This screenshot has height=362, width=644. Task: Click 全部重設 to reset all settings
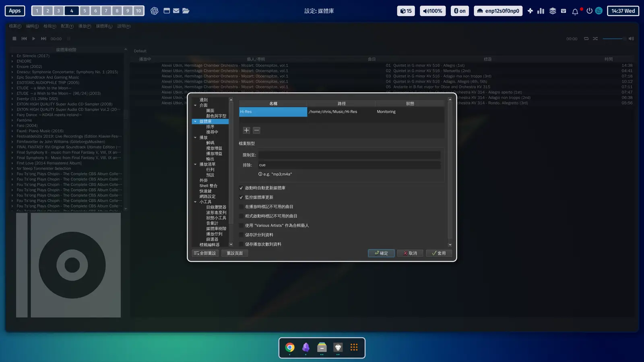(x=205, y=253)
